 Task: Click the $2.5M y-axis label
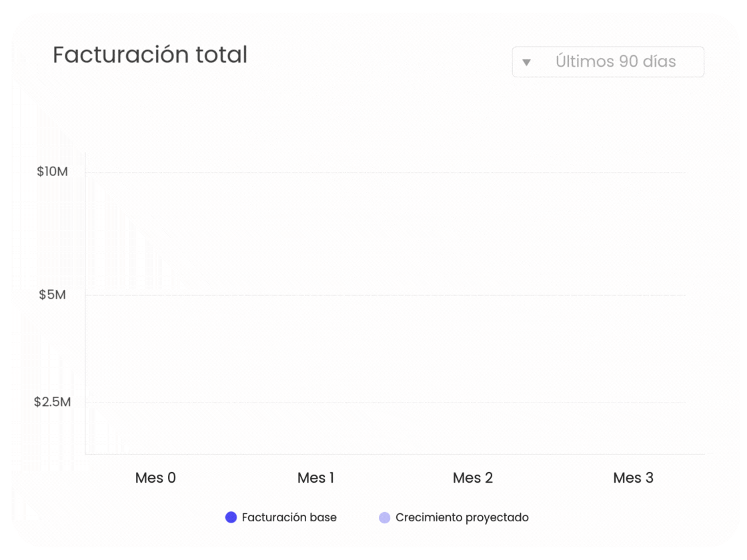pyautogui.click(x=52, y=402)
